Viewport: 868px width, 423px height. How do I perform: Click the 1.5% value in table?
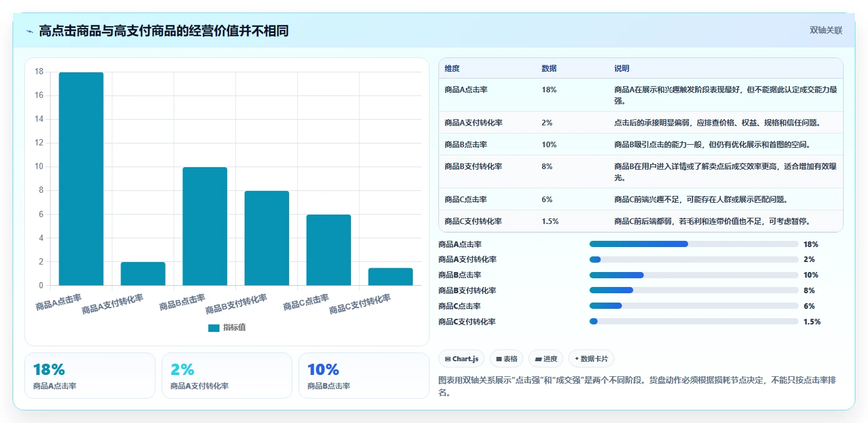click(x=550, y=221)
